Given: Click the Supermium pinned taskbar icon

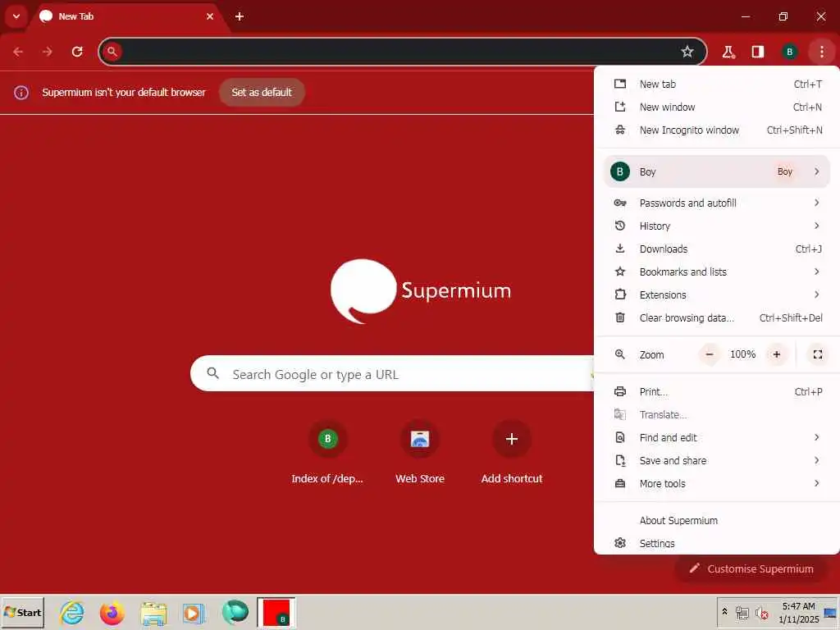Looking at the screenshot, I should tap(235, 613).
